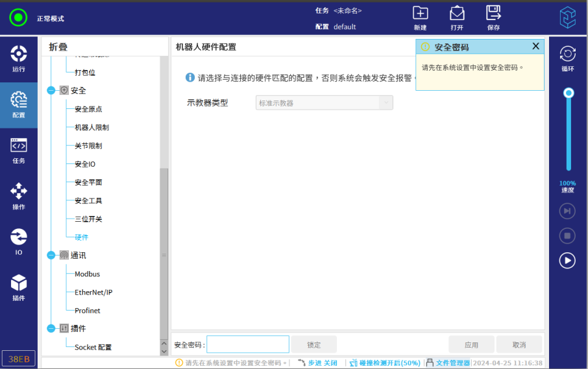Collapse the 安全 (Safety) tree node
The image size is (588, 369).
[x=51, y=91]
